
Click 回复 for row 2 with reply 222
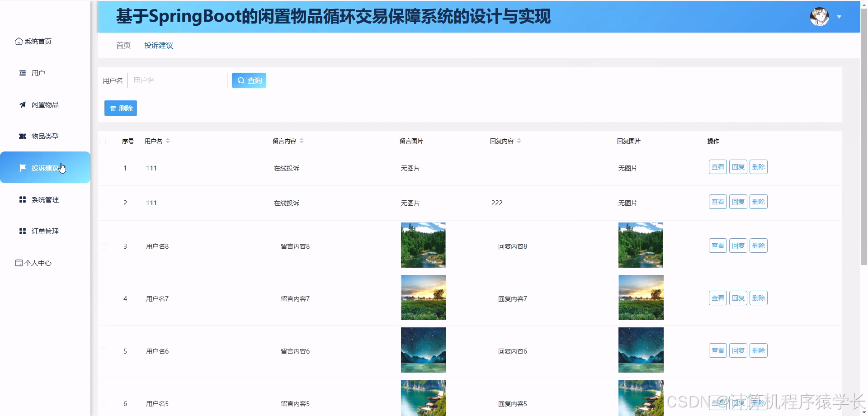tap(738, 202)
